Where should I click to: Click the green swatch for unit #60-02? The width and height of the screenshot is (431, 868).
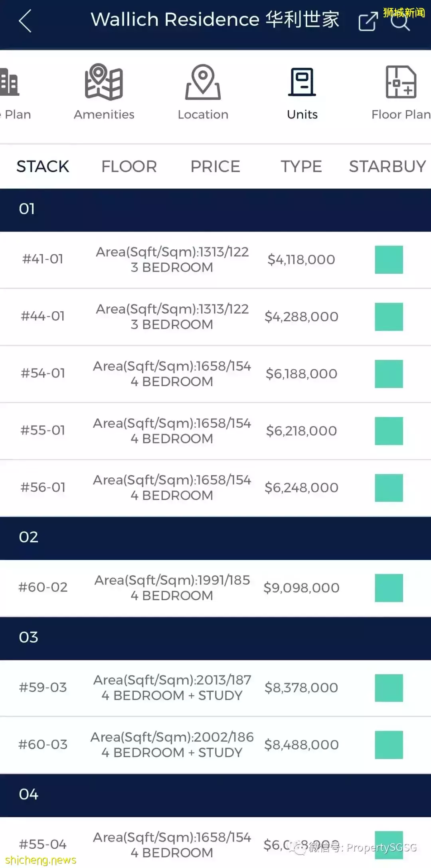[x=389, y=588]
